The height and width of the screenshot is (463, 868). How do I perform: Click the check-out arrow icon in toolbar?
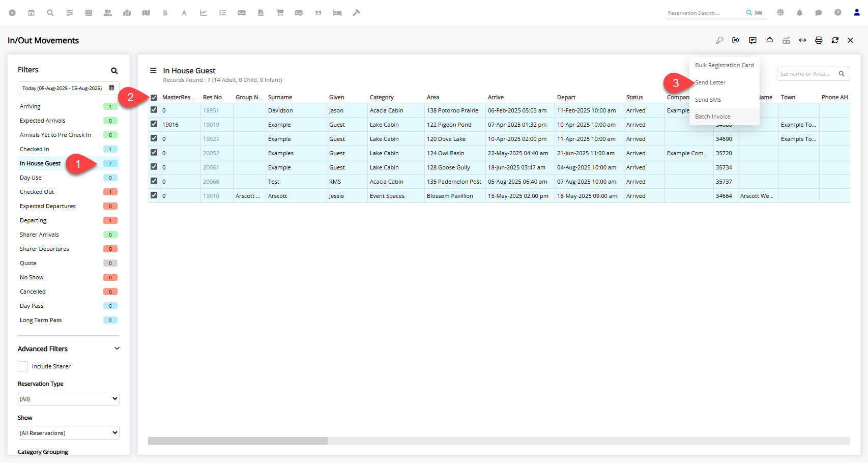click(736, 40)
